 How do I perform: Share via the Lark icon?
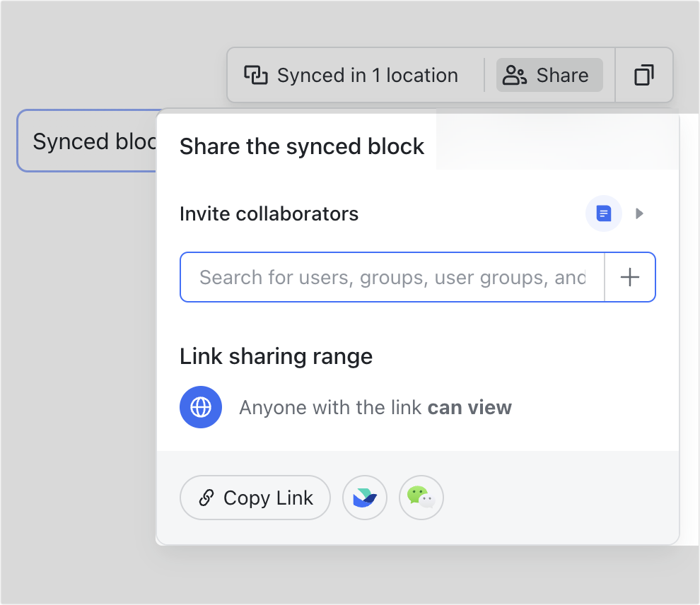(365, 498)
